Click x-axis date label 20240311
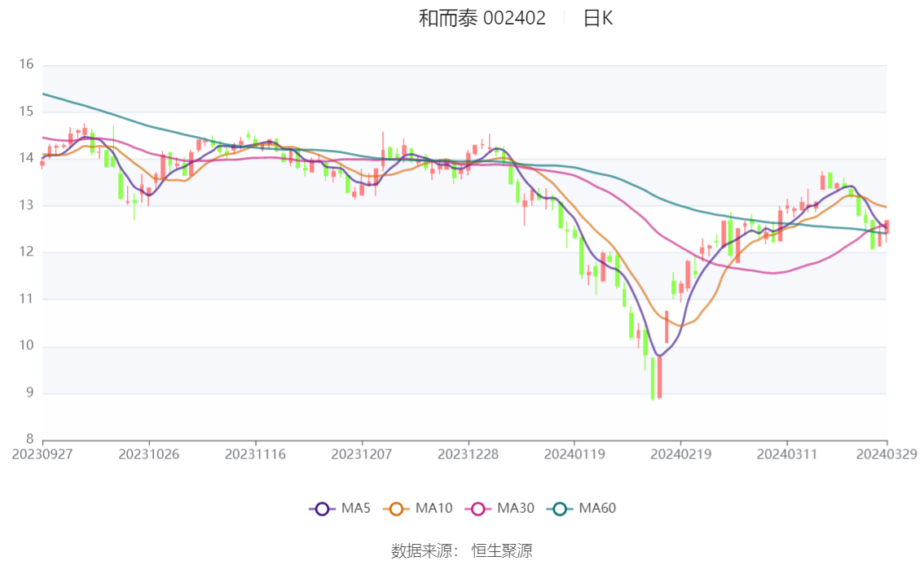 click(787, 454)
